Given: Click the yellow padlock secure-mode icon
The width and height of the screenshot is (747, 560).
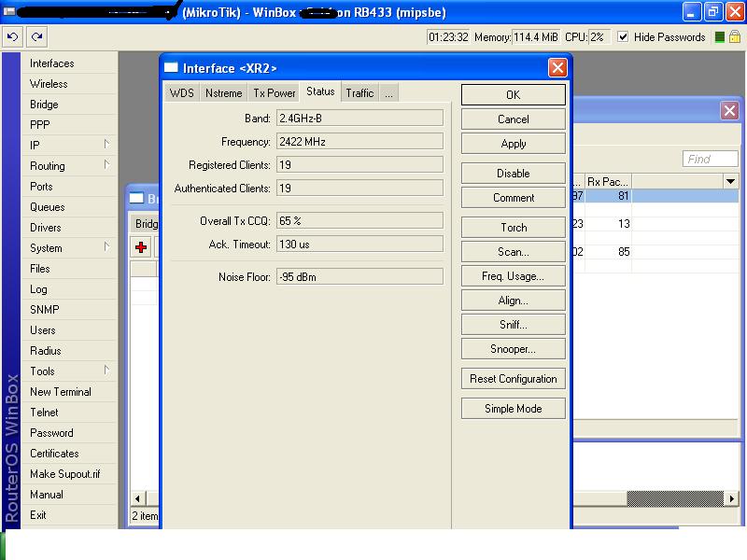Looking at the screenshot, I should pos(735,36).
